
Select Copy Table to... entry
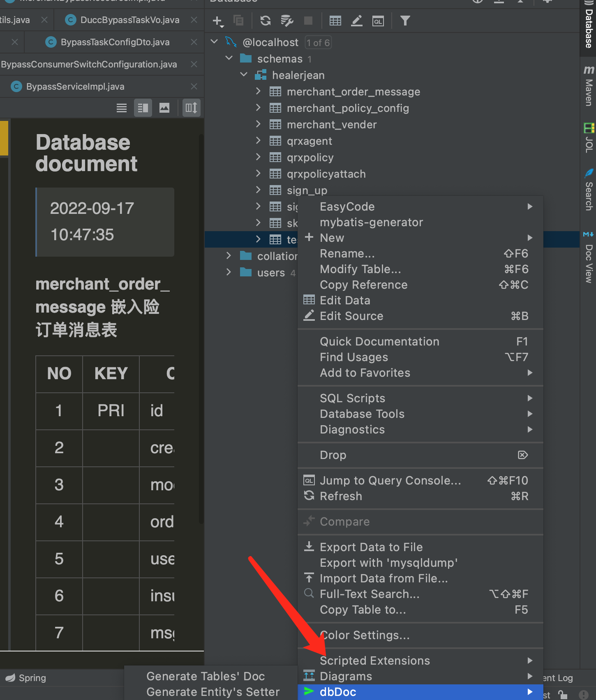point(420,610)
